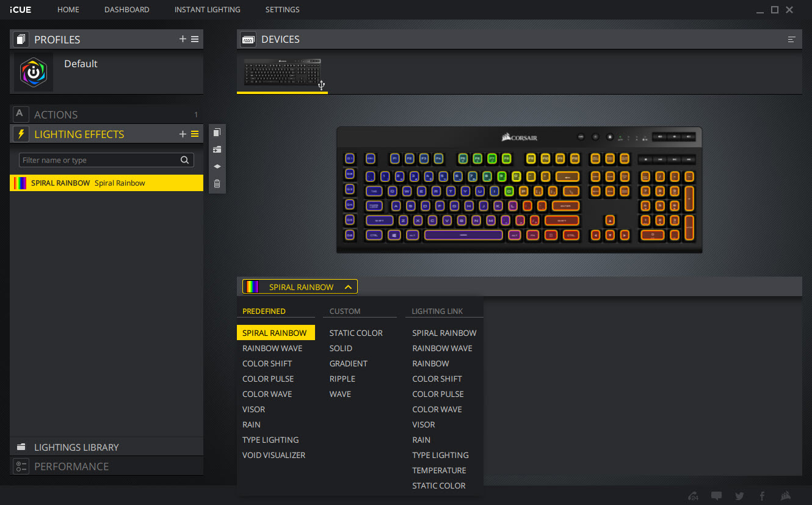Viewport: 812px width, 505px height.
Task: Choose the Lighting Link Temperature effect
Action: 439,470
